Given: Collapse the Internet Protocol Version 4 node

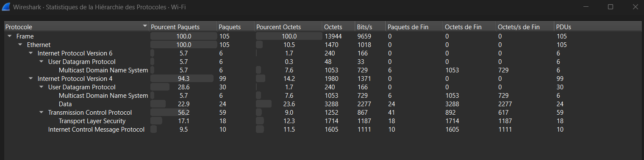Looking at the screenshot, I should 31,79.
